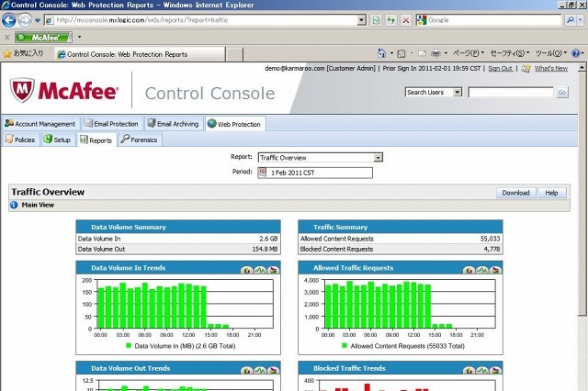Go to the Policies subtab

20,140
